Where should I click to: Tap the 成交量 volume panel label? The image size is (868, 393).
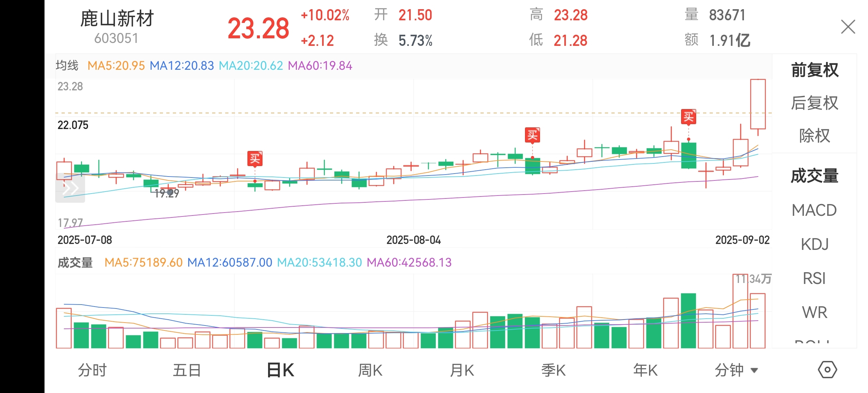(75, 263)
